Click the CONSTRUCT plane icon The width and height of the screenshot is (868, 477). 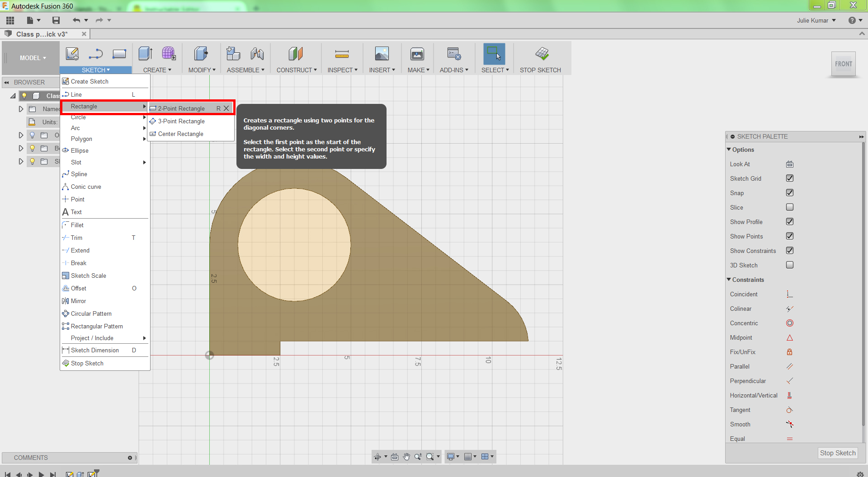[296, 54]
